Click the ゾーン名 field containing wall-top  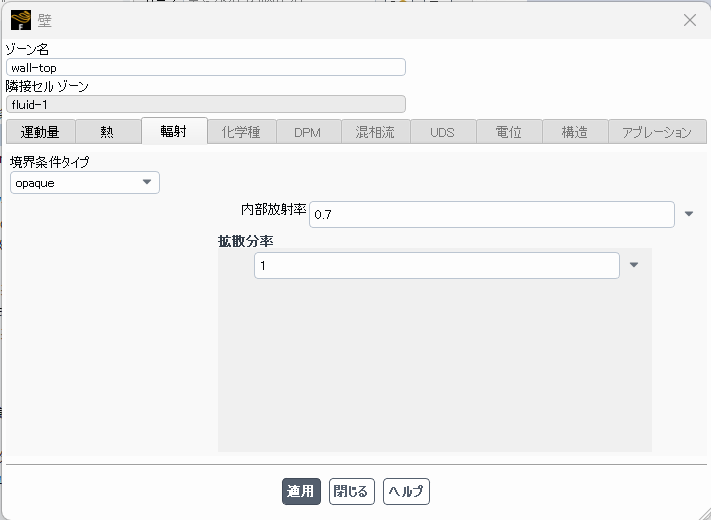click(206, 68)
